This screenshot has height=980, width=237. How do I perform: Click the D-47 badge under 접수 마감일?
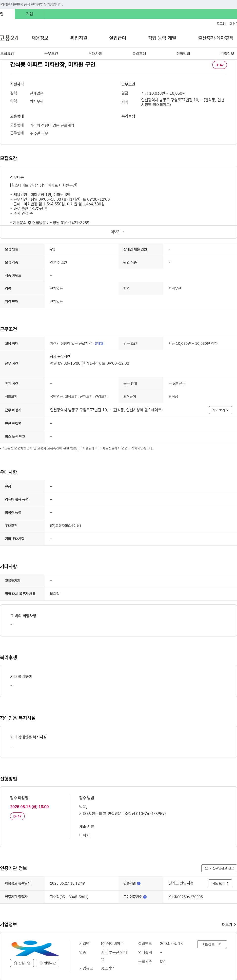[17, 816]
